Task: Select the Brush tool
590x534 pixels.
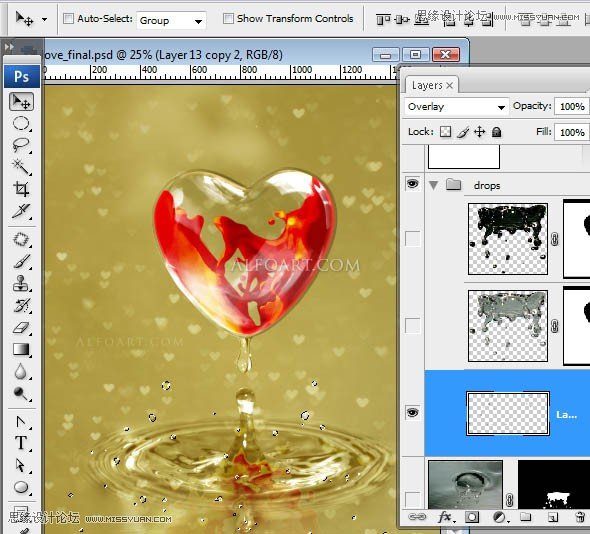Action: pos(21,262)
